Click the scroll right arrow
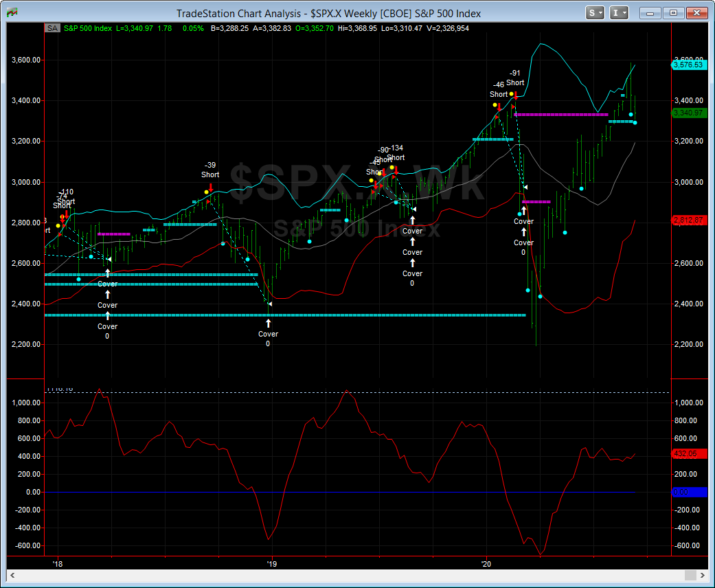The height and width of the screenshot is (588, 715). pos(702,575)
